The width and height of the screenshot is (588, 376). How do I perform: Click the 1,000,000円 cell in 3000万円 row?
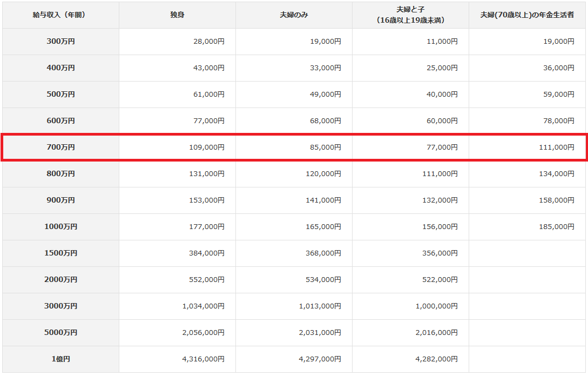pyautogui.click(x=436, y=306)
